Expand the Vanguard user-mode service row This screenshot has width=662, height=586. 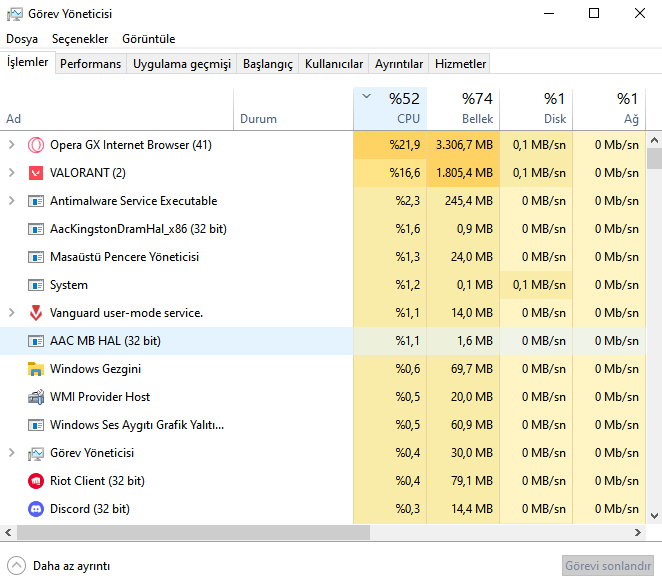(12, 313)
